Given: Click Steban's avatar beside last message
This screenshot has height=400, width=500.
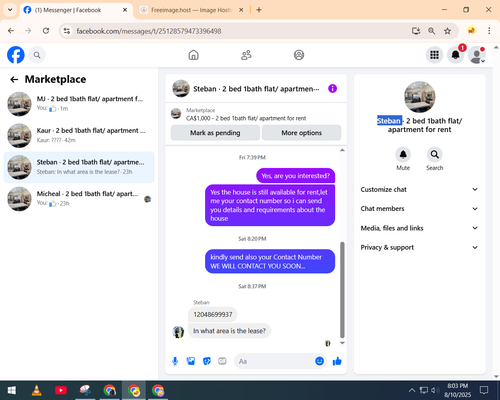Looking at the screenshot, I should 178,332.
